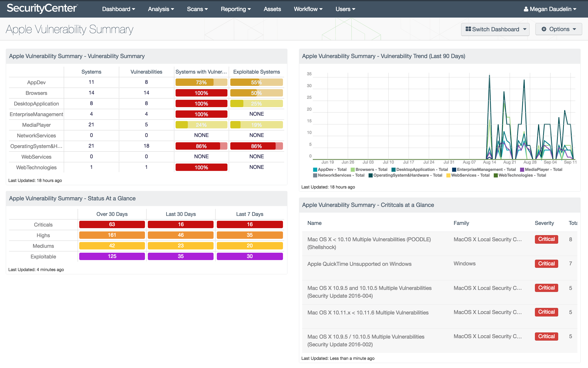
Task: Click the Vulnerability Trend panel title
Action: coord(383,56)
